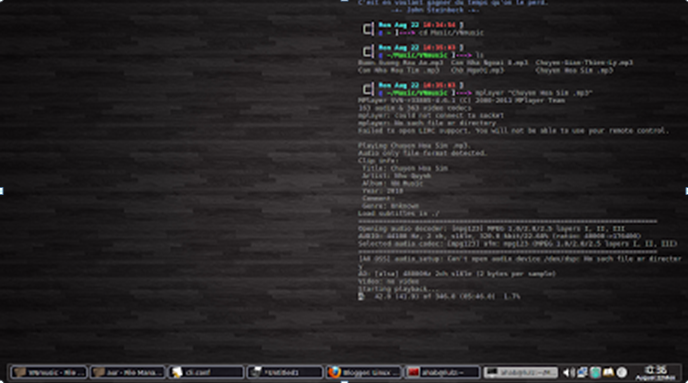The image size is (688, 383).
Task: Click the "ls" command at the second prompt
Action: click(x=480, y=55)
